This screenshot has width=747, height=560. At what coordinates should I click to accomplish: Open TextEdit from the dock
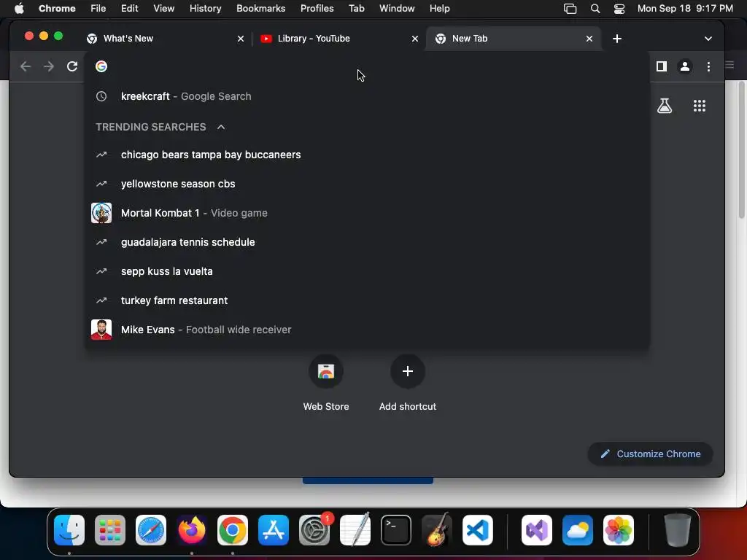355,530
